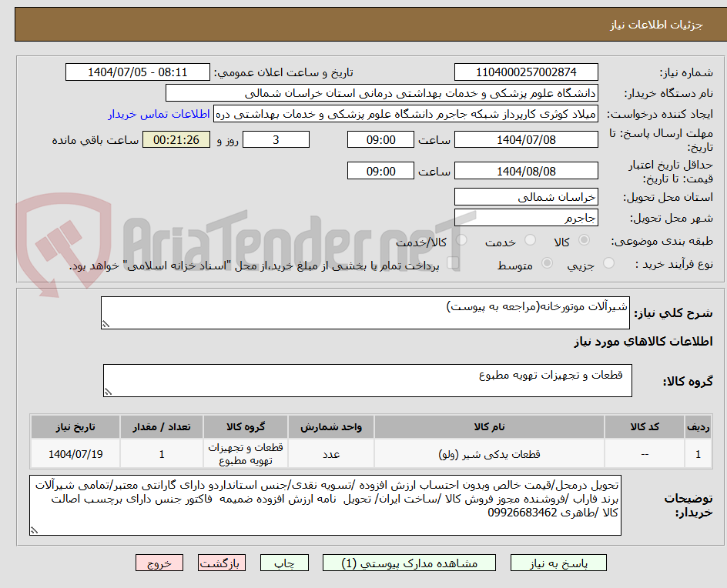Image resolution: width=727 pixels, height=588 pixels.
Task: Click the چاپ print button
Action: (284, 563)
